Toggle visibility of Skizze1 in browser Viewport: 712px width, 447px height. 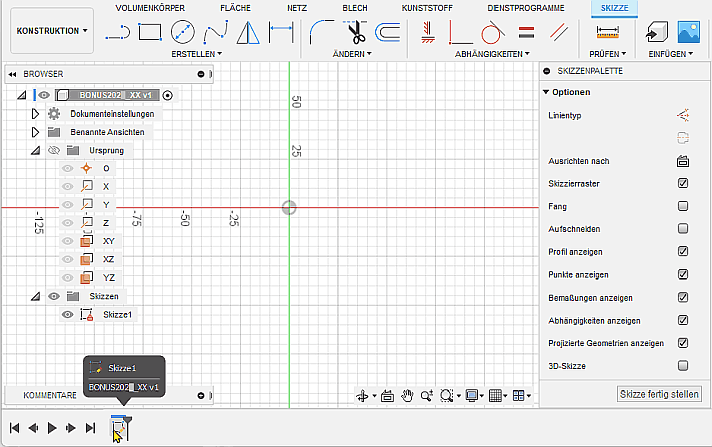pyautogui.click(x=68, y=314)
